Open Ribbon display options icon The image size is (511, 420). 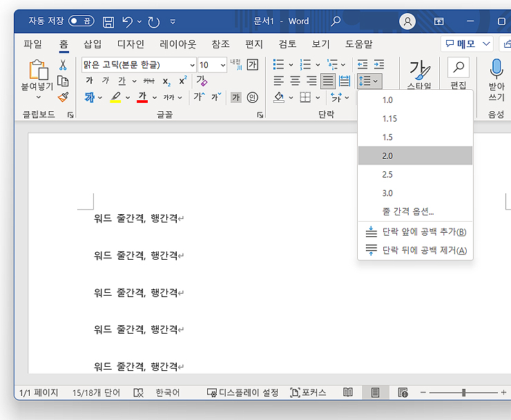tap(439, 21)
